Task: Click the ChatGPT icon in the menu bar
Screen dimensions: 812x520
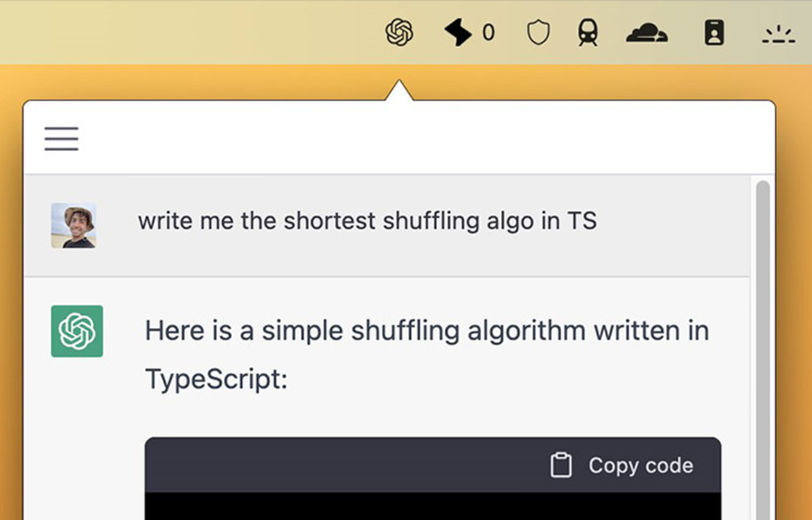Action: 399,33
